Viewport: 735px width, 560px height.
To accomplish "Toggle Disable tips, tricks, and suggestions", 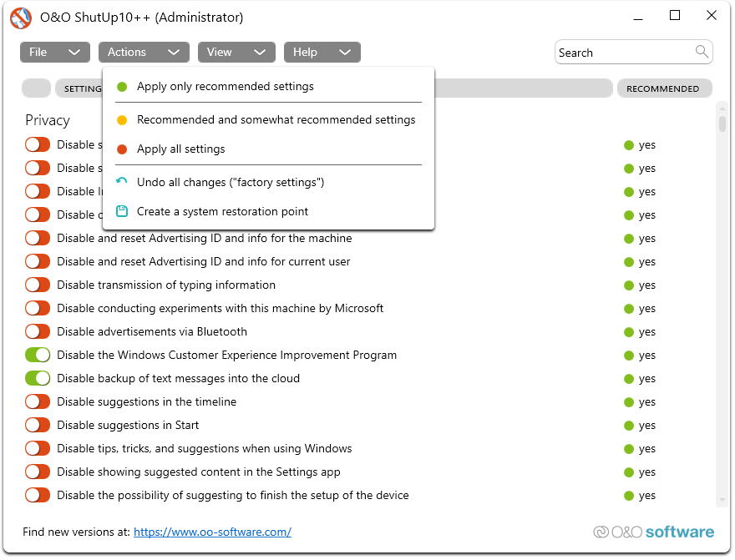I will [38, 449].
